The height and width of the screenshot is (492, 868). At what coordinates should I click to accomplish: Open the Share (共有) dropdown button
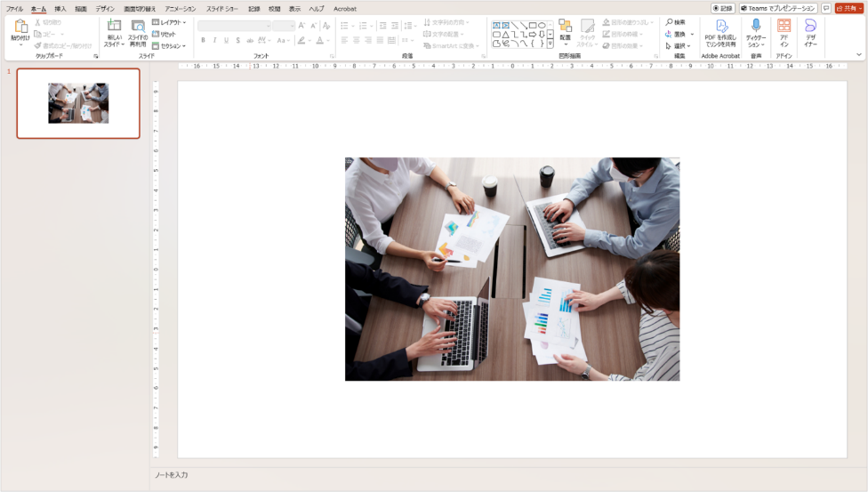point(849,8)
